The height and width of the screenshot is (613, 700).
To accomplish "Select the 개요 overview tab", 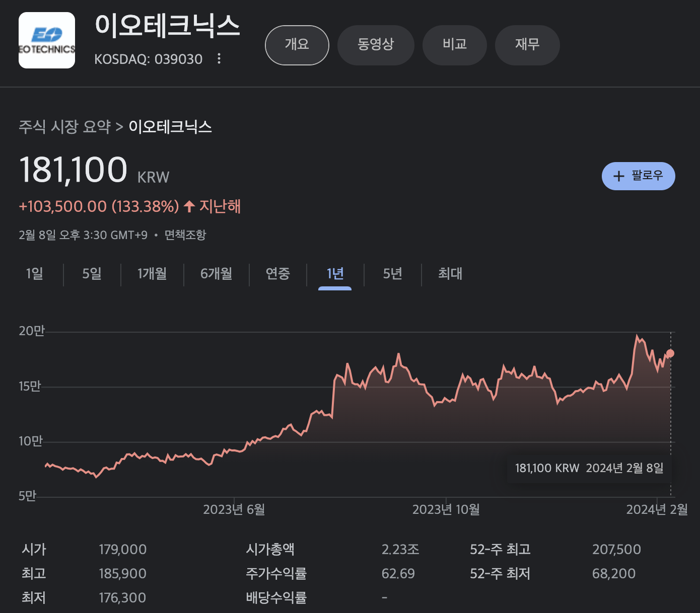I will 297,45.
